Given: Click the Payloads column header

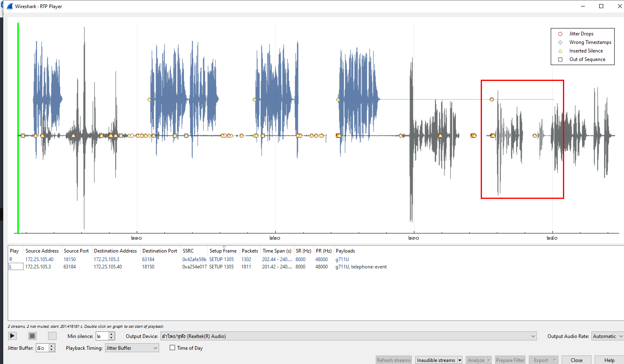Looking at the screenshot, I should [345, 251].
